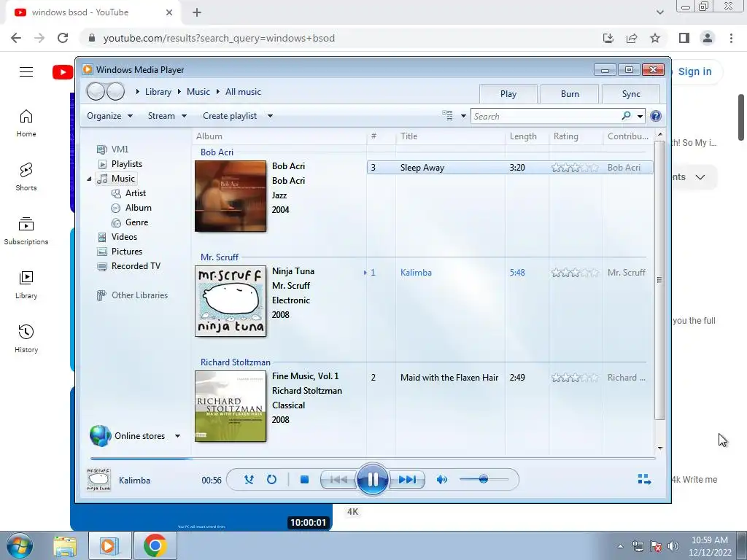
Task: Toggle shuffle in Windows Media Player
Action: coord(249,480)
